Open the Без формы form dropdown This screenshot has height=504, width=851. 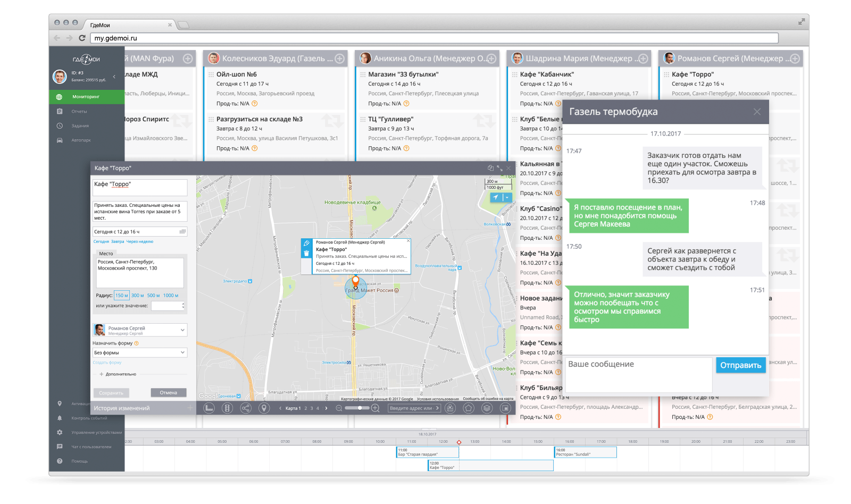(x=140, y=352)
